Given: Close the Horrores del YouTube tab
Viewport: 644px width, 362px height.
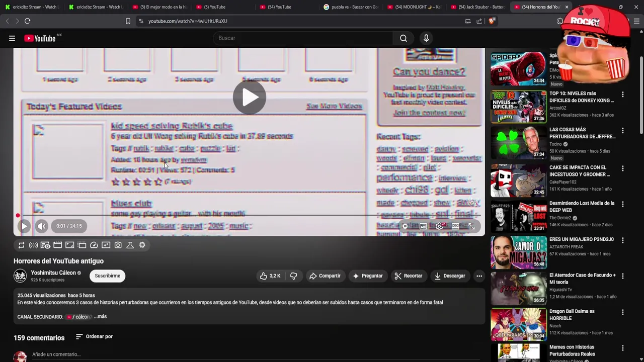Looking at the screenshot, I should pyautogui.click(x=567, y=7).
